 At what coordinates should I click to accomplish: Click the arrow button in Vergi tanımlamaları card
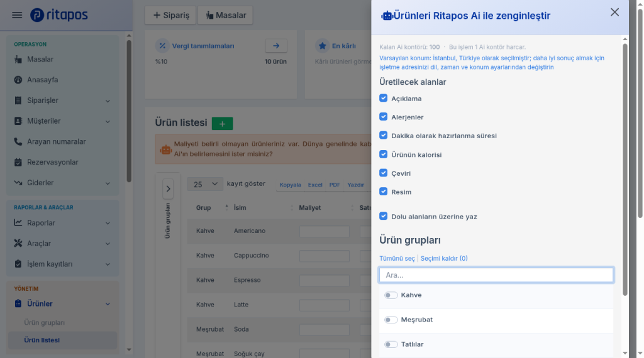click(x=276, y=45)
